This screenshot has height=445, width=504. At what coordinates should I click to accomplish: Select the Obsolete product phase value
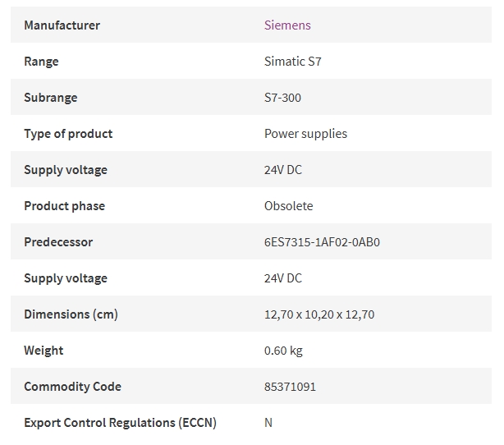(x=289, y=206)
